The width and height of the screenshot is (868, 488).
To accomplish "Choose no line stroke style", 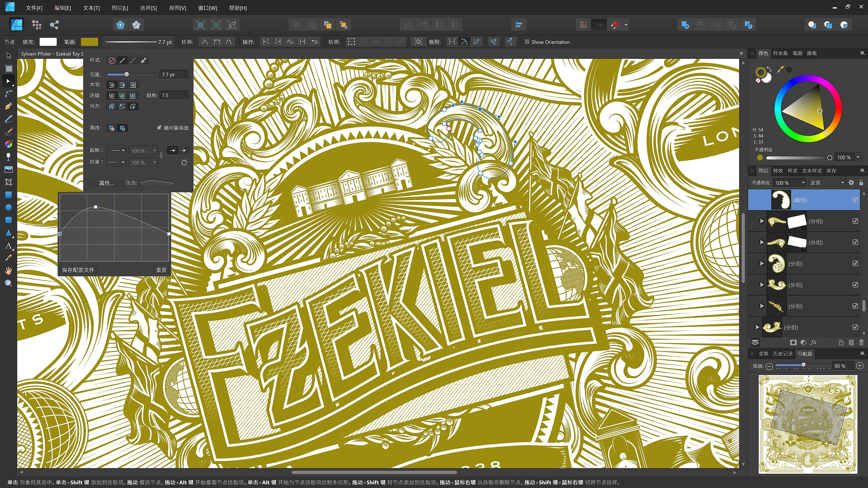I will 112,60.
